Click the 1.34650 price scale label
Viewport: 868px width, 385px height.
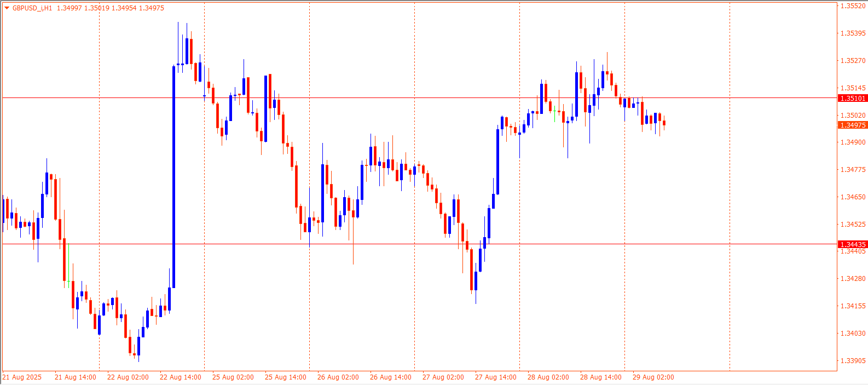point(853,197)
